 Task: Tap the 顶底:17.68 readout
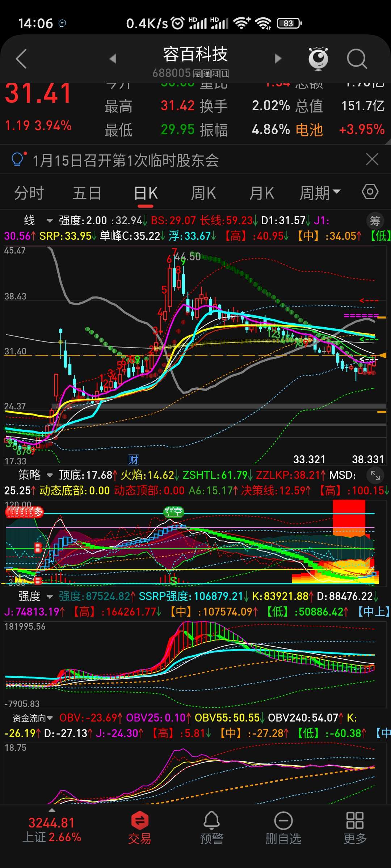tap(88, 475)
